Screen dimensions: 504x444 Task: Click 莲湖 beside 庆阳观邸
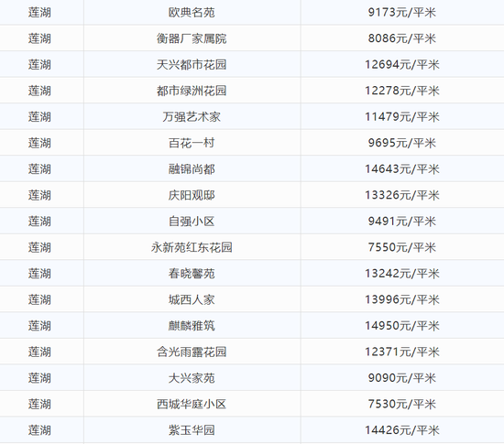39,195
